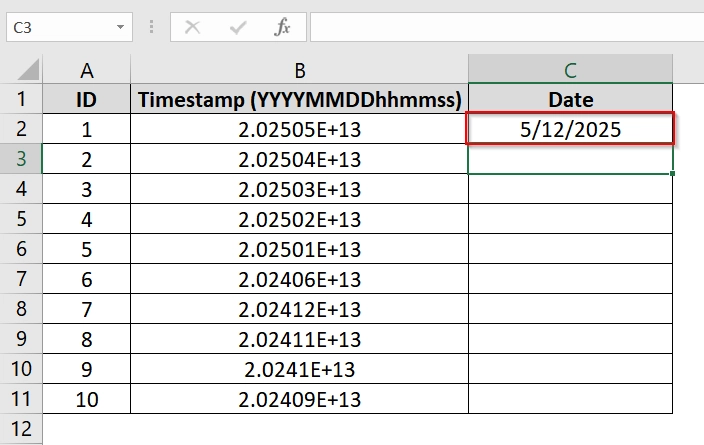Select row 7 header
The width and height of the screenshot is (704, 445).
point(21,279)
